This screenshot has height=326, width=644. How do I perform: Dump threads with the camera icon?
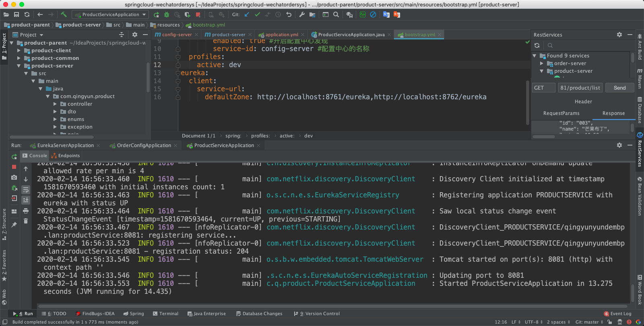(x=14, y=177)
